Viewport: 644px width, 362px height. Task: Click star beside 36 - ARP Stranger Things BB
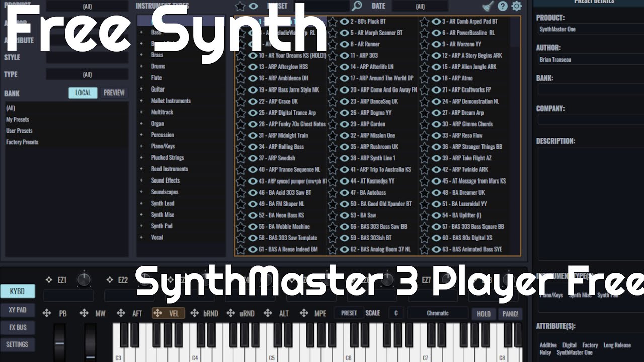click(x=425, y=147)
